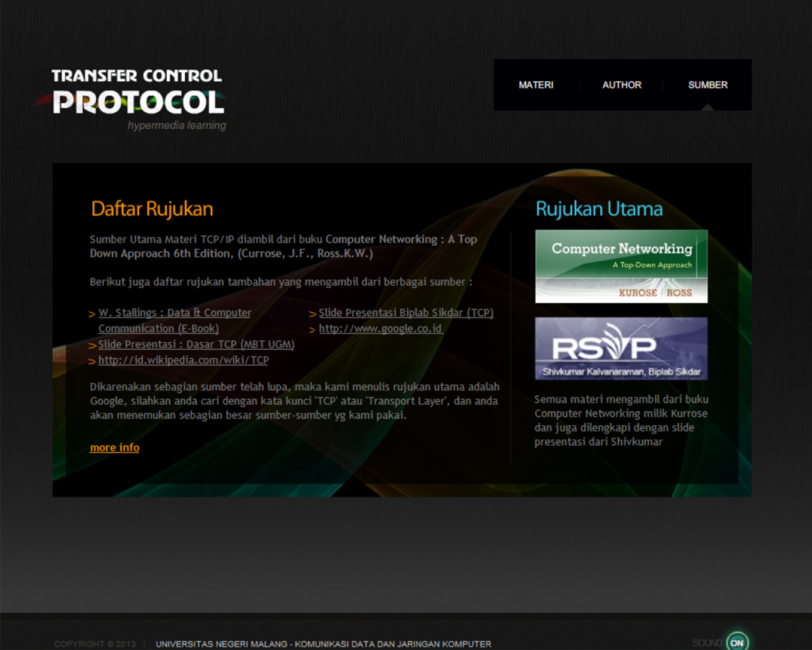This screenshot has height=650, width=812.
Task: Click the Transfer Control Protocol logo
Action: [138, 96]
